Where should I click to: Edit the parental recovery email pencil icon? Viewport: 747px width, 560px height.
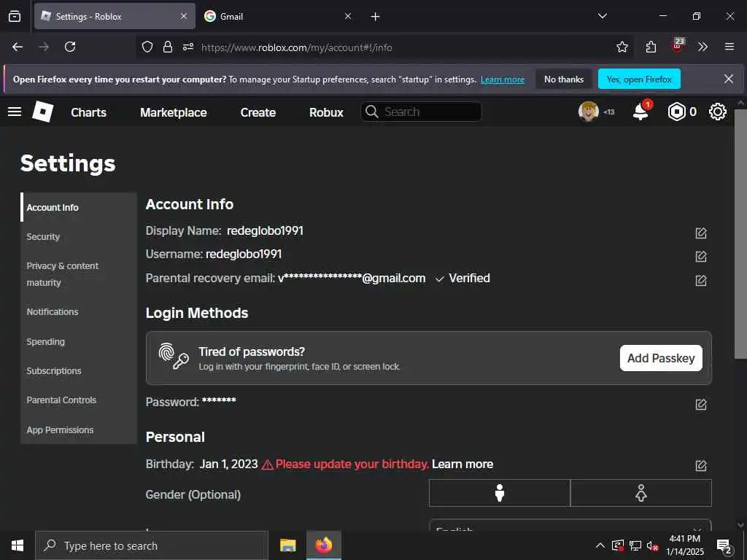pyautogui.click(x=701, y=280)
